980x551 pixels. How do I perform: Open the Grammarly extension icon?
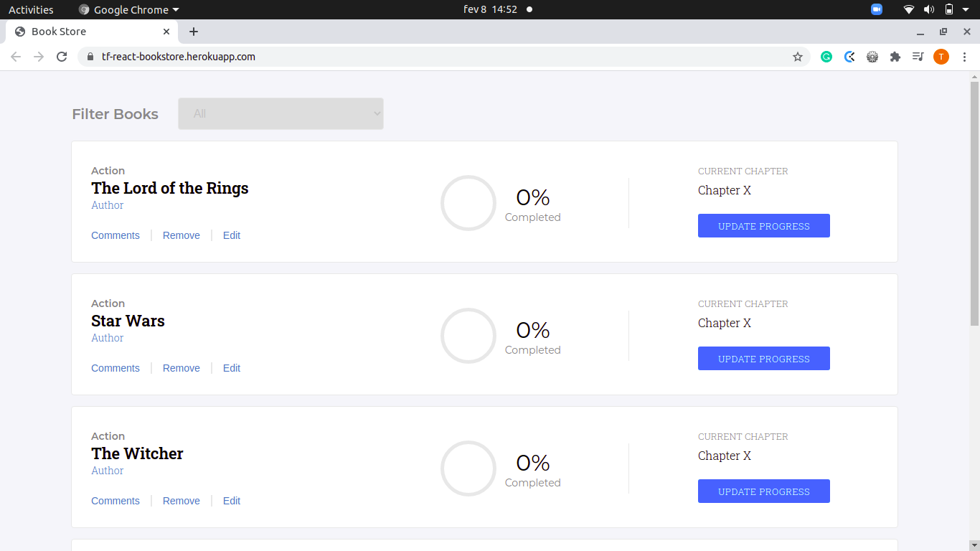click(x=826, y=57)
